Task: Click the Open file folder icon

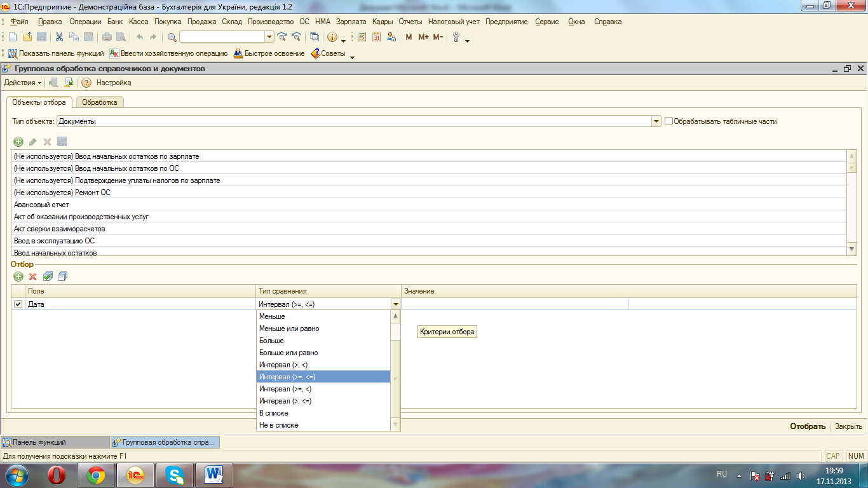Action: pyautogui.click(x=27, y=37)
